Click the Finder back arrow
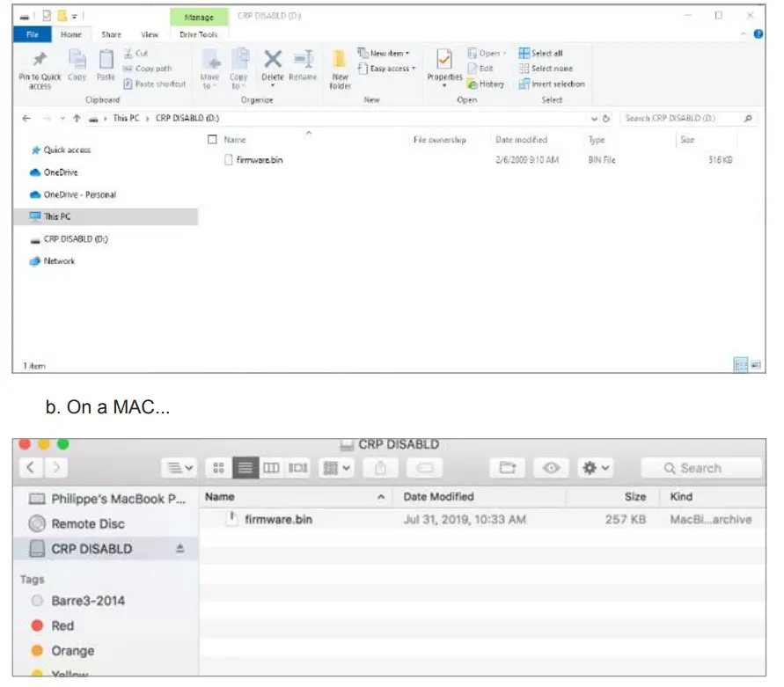This screenshot has height=687, width=784. (31, 467)
